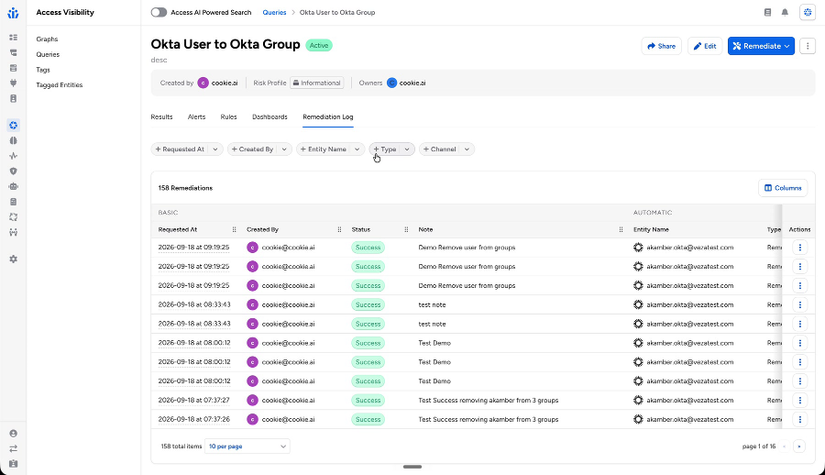825x475 pixels.
Task: Switch to the Results tab
Action: click(162, 117)
